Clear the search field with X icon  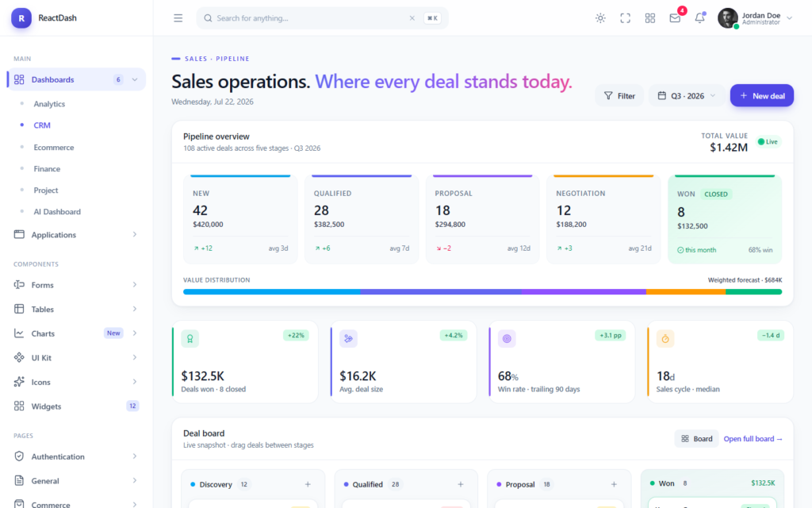(x=412, y=18)
